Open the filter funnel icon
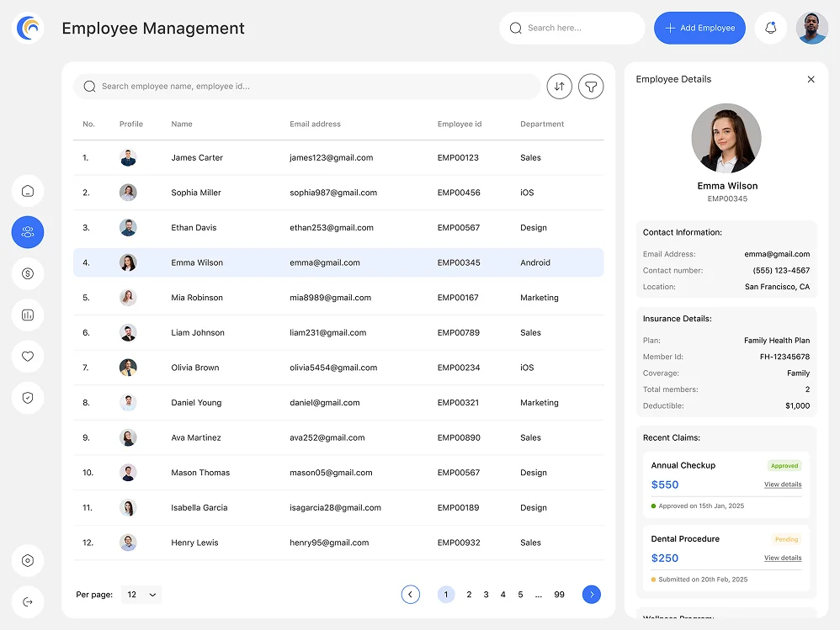Viewport: 840px width, 630px height. [x=591, y=86]
